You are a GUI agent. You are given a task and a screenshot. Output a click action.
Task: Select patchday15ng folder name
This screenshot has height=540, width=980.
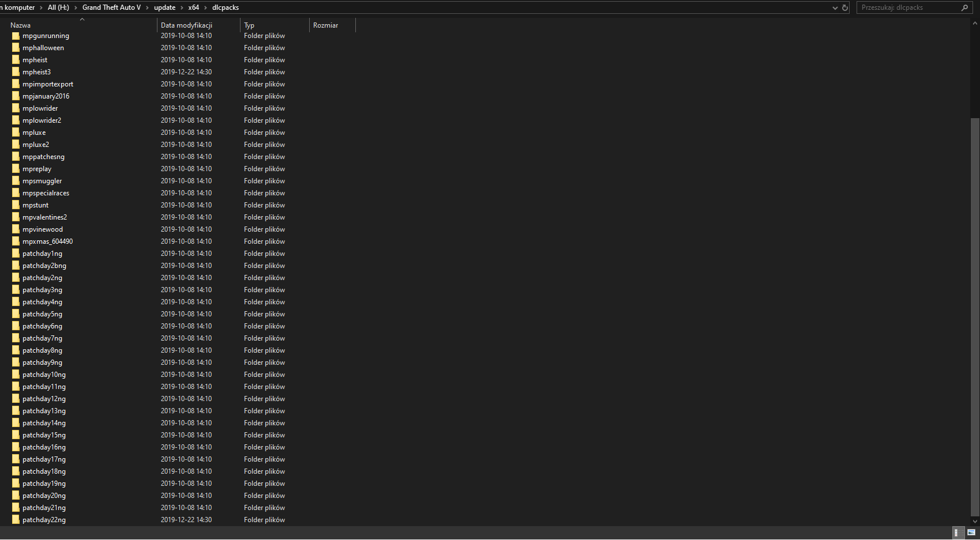tap(44, 435)
